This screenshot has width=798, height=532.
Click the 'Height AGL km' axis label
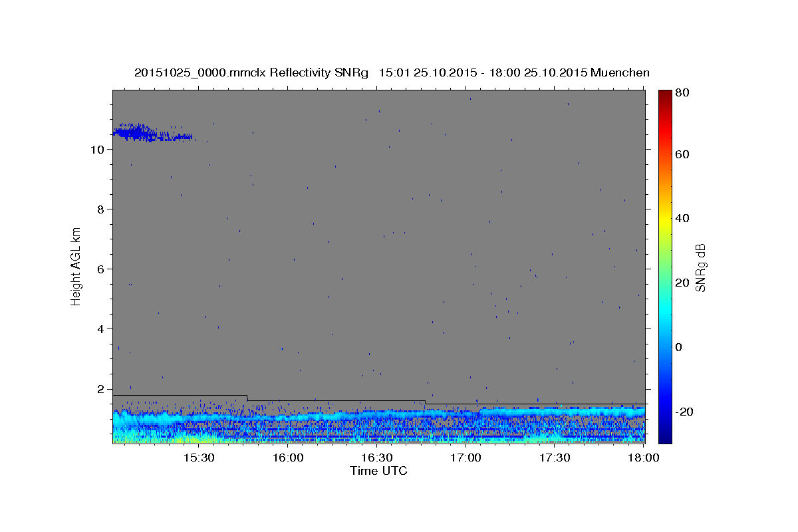pyautogui.click(x=76, y=266)
